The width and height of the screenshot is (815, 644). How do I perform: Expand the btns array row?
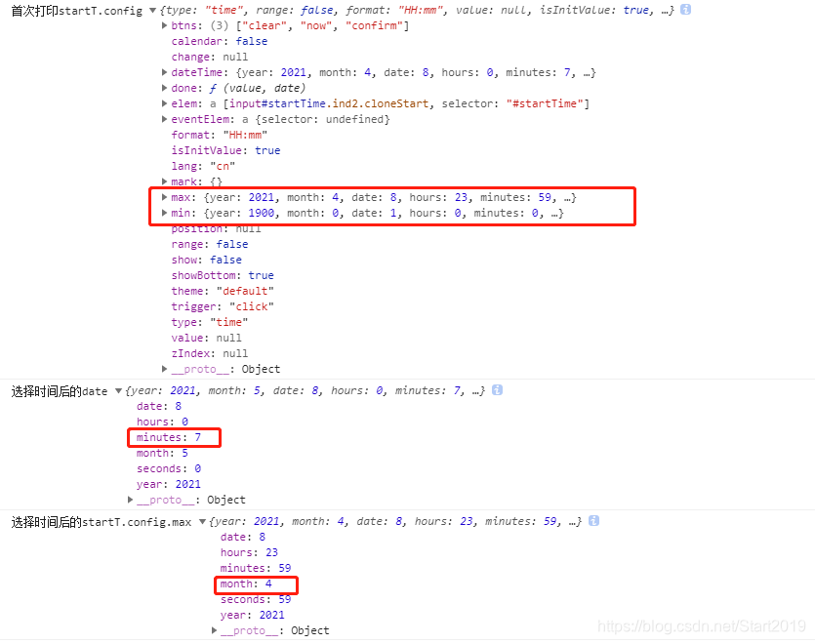(x=164, y=25)
